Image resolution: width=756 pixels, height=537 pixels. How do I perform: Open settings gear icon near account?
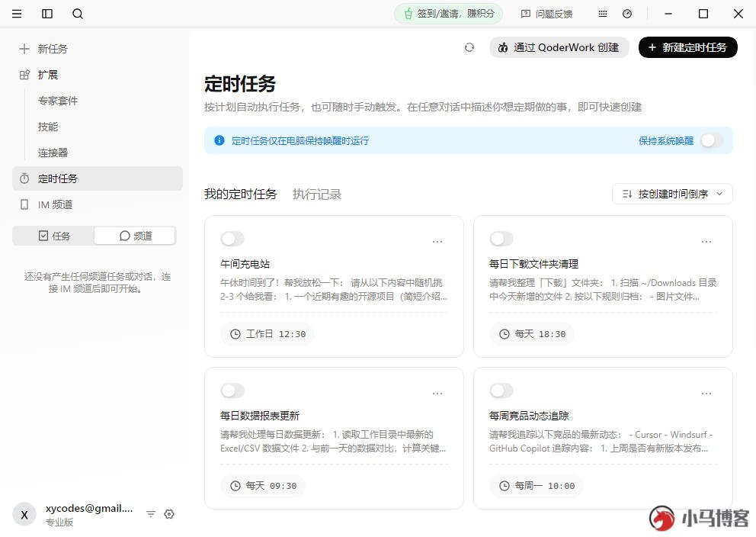click(x=169, y=514)
